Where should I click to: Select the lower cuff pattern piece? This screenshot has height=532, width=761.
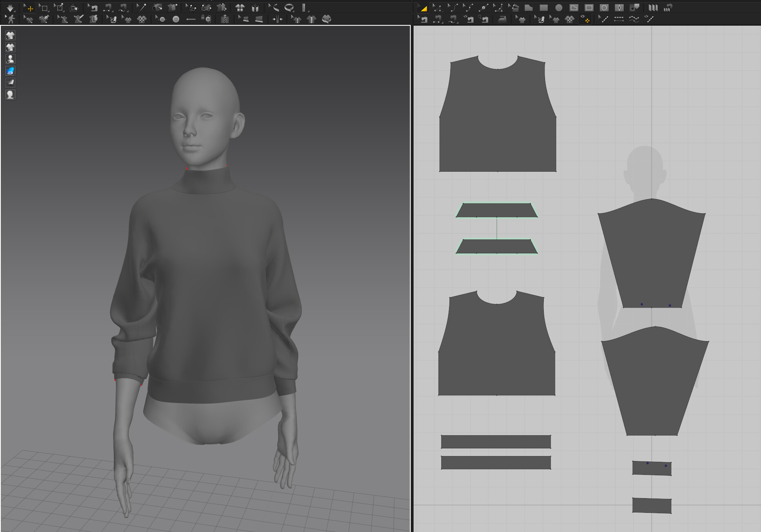point(652,505)
